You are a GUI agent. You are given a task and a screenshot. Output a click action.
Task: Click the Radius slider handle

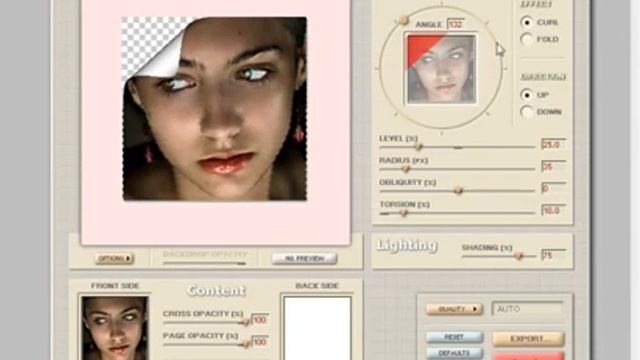405,169
